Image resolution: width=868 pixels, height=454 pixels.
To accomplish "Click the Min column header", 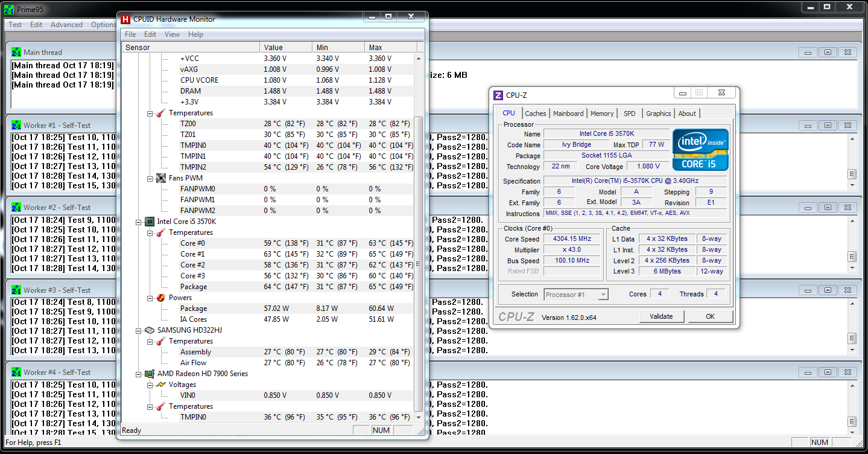I will (x=338, y=47).
